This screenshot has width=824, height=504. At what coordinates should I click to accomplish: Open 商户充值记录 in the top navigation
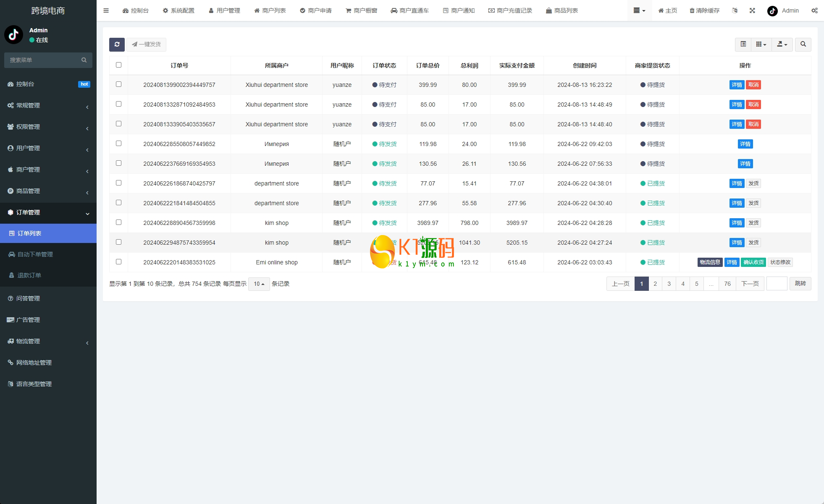[x=510, y=10]
